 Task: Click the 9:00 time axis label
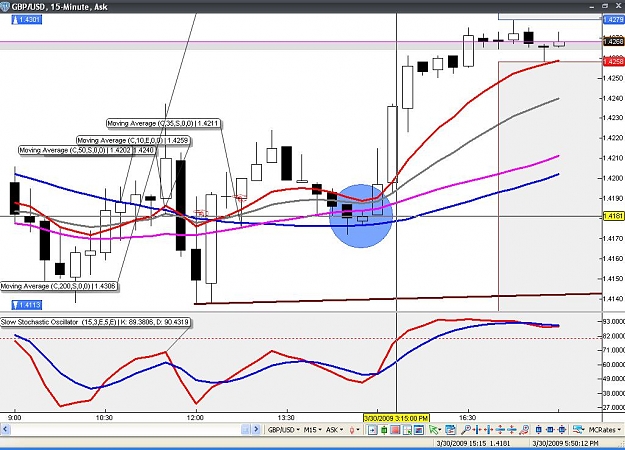coord(15,418)
